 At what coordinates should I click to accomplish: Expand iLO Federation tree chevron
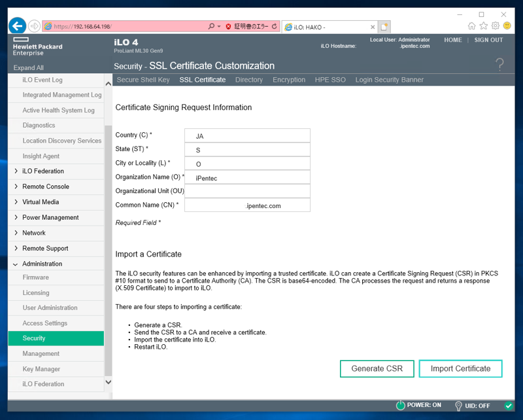point(16,171)
